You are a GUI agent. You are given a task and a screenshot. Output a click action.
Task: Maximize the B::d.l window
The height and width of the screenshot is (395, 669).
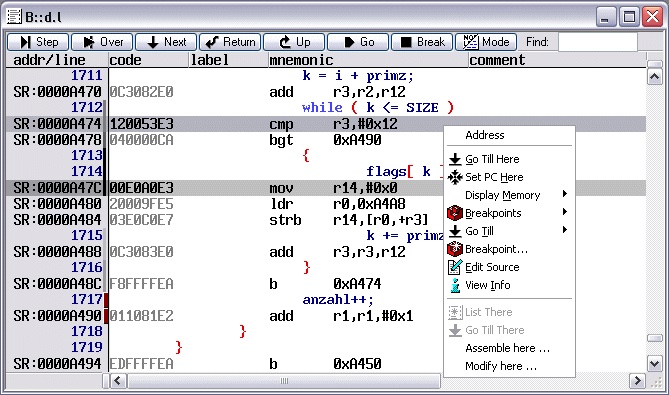[x=629, y=17]
